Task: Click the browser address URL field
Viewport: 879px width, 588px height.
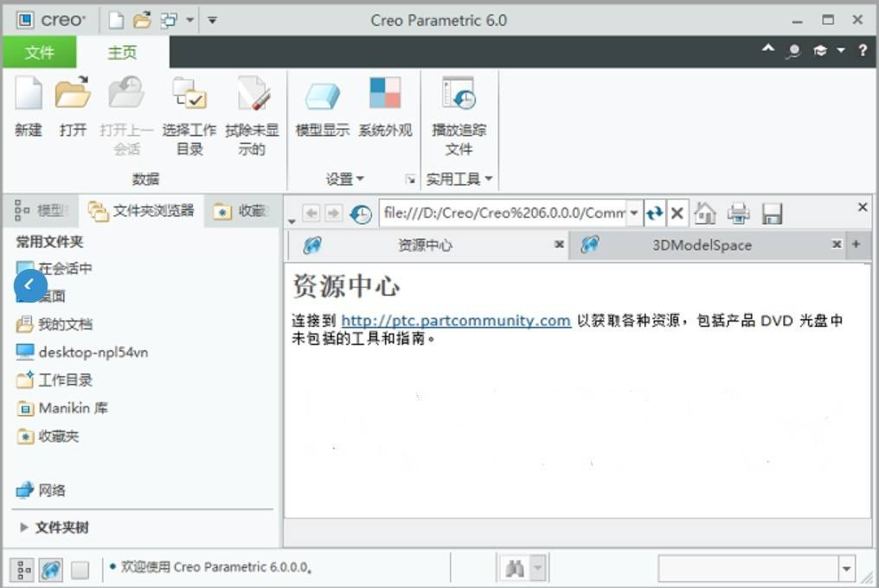Action: (x=504, y=213)
